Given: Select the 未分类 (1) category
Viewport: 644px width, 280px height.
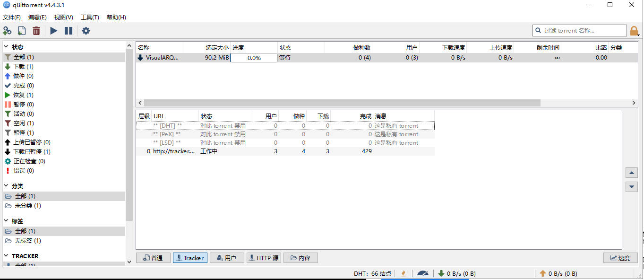Looking at the screenshot, I should pyautogui.click(x=64, y=206).
